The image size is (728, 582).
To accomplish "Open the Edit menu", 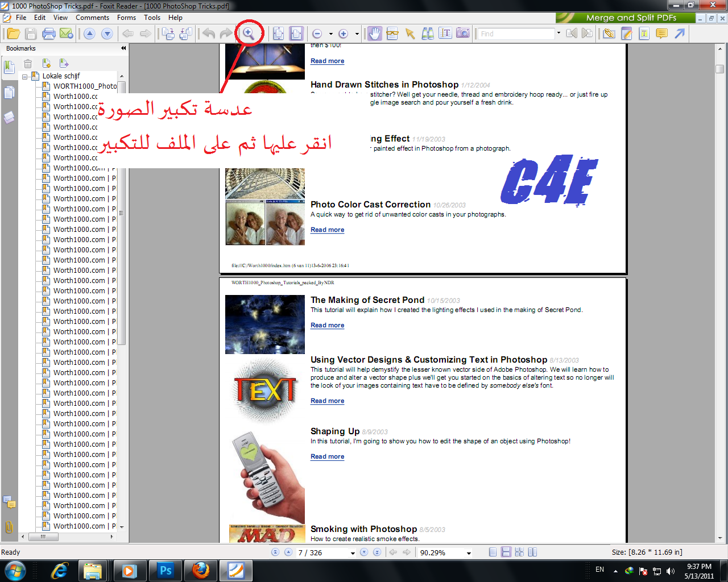I will (x=40, y=18).
